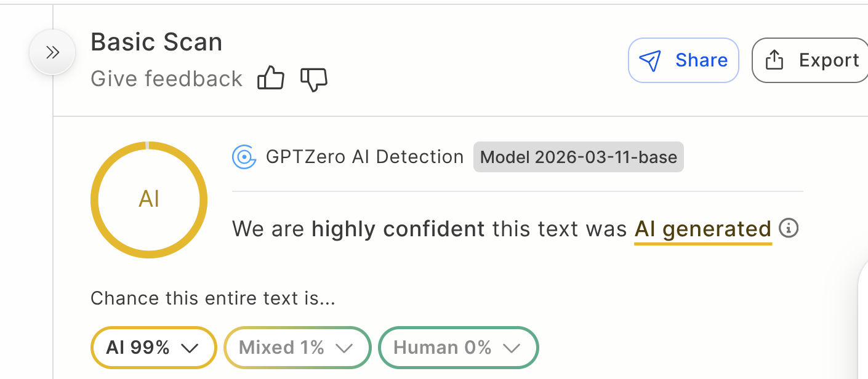868x379 pixels.
Task: Expand the Mixed 1% dropdown pill
Action: [x=297, y=348]
